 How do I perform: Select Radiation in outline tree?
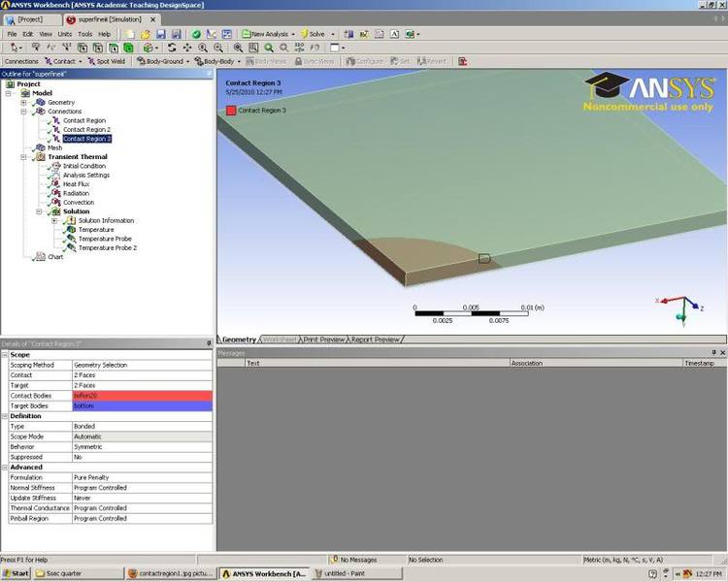76,193
